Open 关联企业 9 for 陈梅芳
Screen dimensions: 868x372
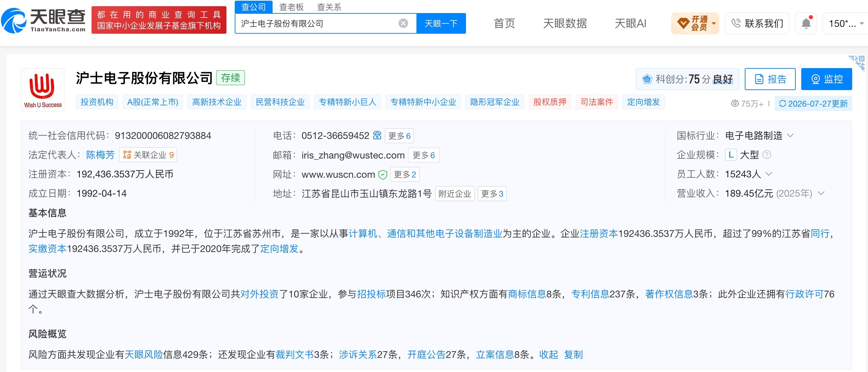(x=148, y=155)
